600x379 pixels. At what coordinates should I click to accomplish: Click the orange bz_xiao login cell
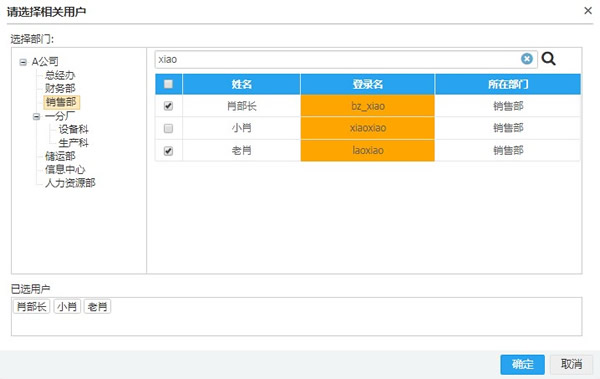(x=368, y=106)
